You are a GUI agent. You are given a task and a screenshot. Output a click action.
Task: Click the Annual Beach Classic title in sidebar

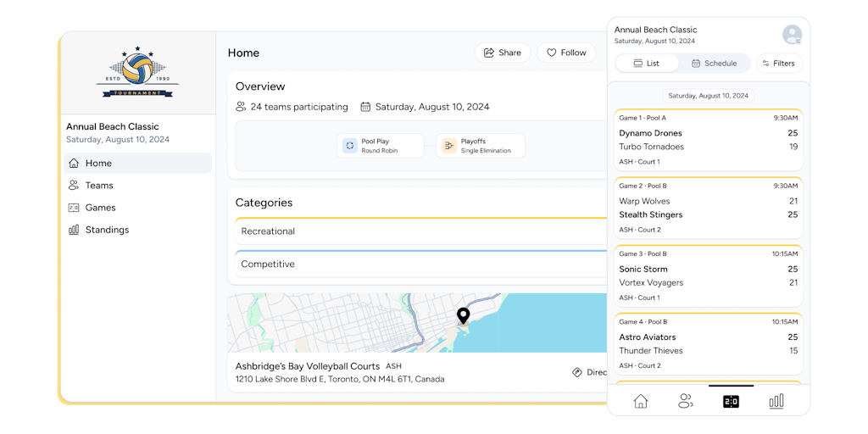pyautogui.click(x=113, y=127)
